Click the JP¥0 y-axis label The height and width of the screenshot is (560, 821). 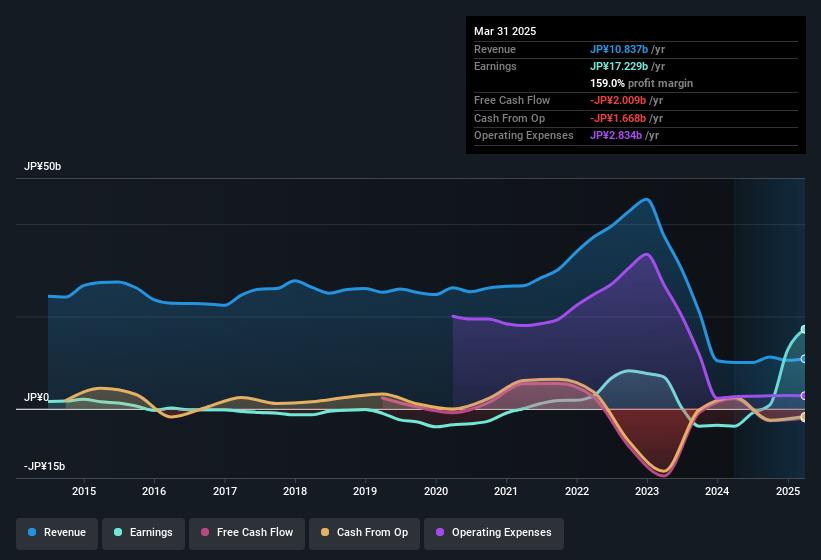tap(36, 397)
